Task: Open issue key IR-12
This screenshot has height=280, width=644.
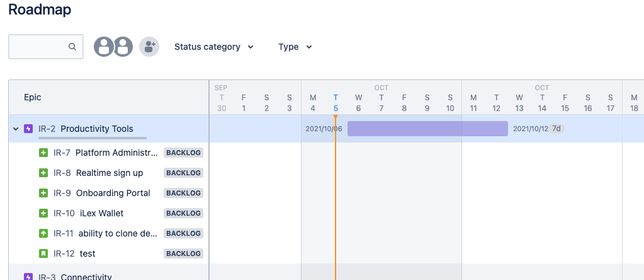Action: (64, 254)
